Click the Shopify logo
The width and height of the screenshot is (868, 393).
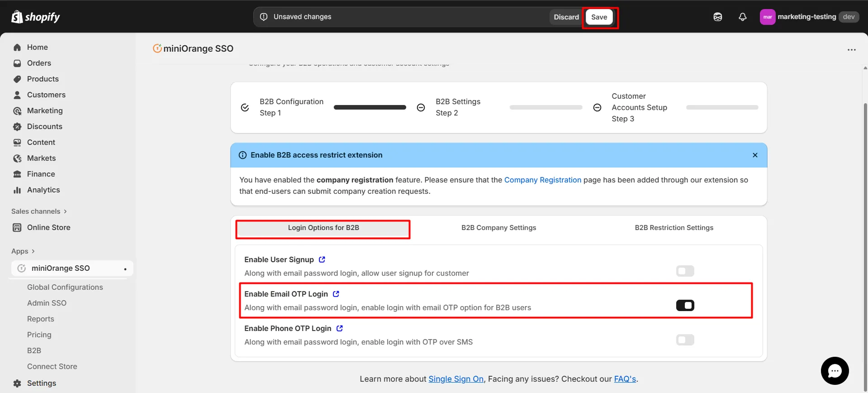click(x=36, y=17)
